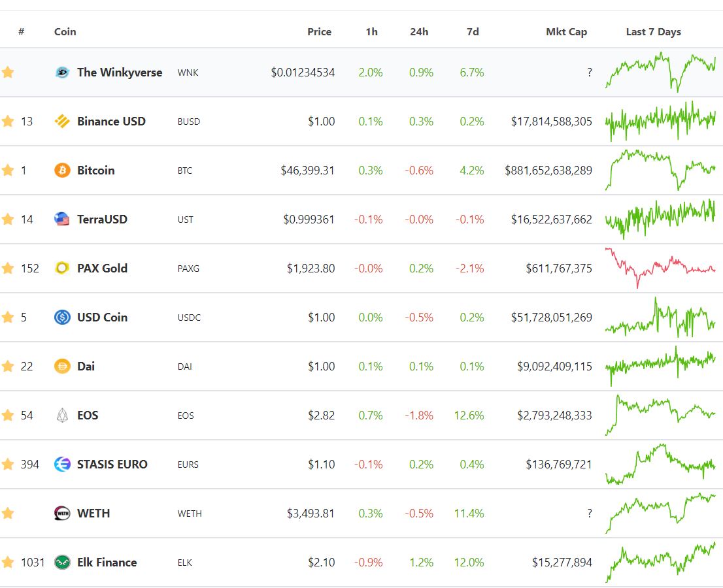Screen dimensions: 723x588
Task: Open The Winkyverse 7-day sparkline chart
Action: coord(660,73)
